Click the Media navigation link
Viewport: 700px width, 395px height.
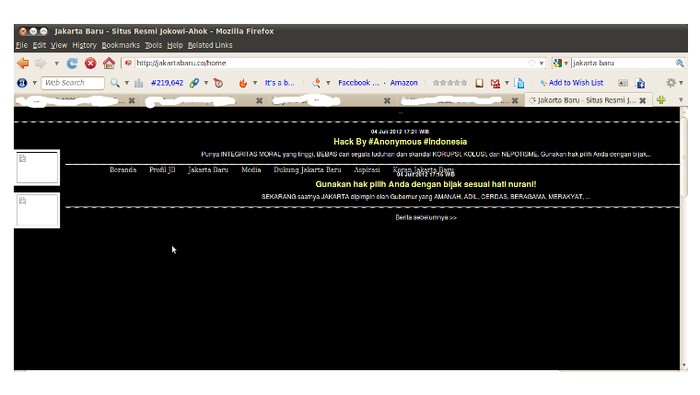click(x=251, y=170)
